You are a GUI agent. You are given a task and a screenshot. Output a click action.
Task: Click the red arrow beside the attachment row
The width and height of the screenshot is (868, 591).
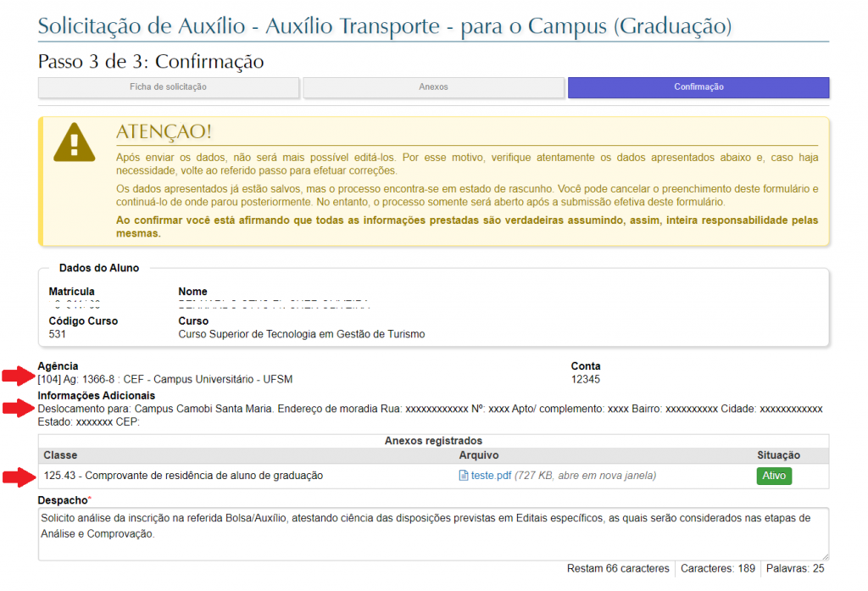(x=19, y=477)
